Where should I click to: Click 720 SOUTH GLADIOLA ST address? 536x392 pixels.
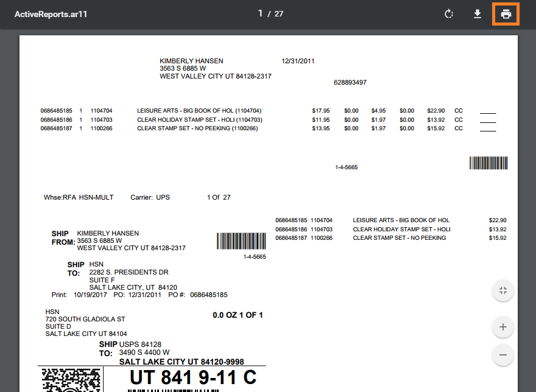[85, 319]
